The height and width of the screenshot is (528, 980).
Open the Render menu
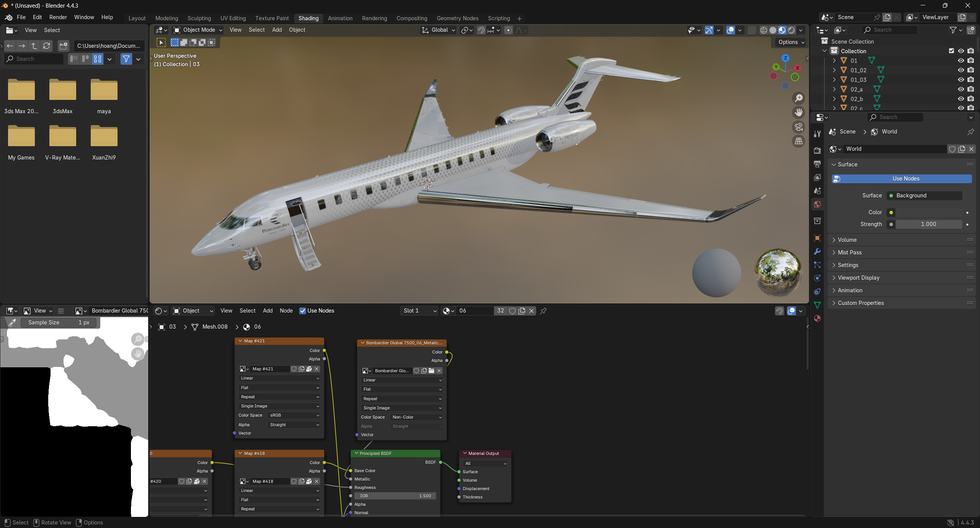[x=58, y=17]
